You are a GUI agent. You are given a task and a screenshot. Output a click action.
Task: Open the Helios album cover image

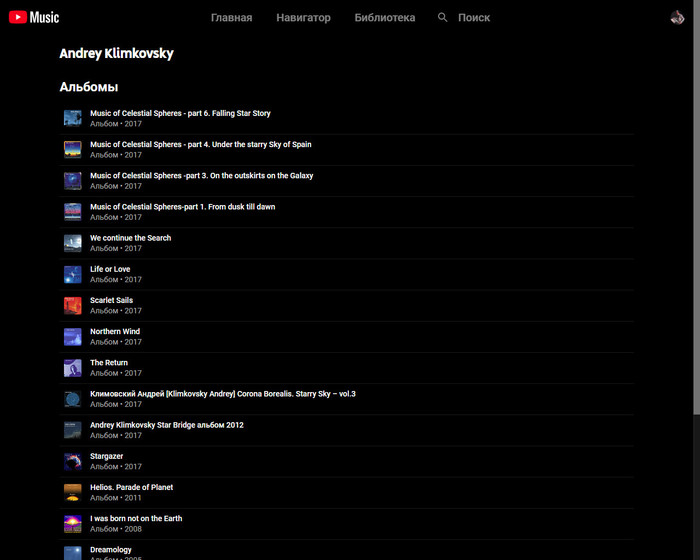click(x=73, y=492)
